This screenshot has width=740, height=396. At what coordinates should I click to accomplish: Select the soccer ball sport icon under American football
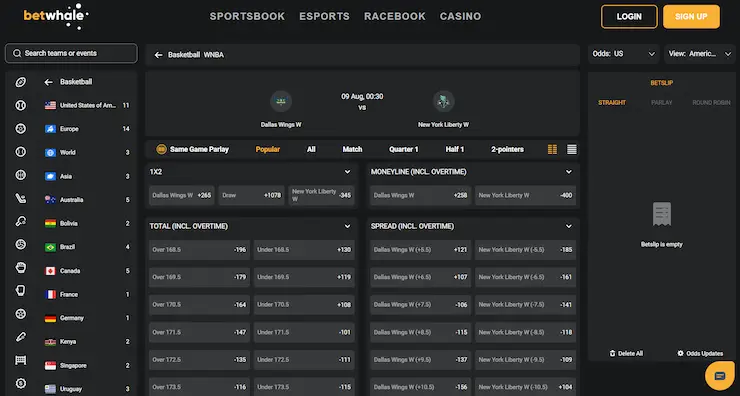[x=20, y=128]
